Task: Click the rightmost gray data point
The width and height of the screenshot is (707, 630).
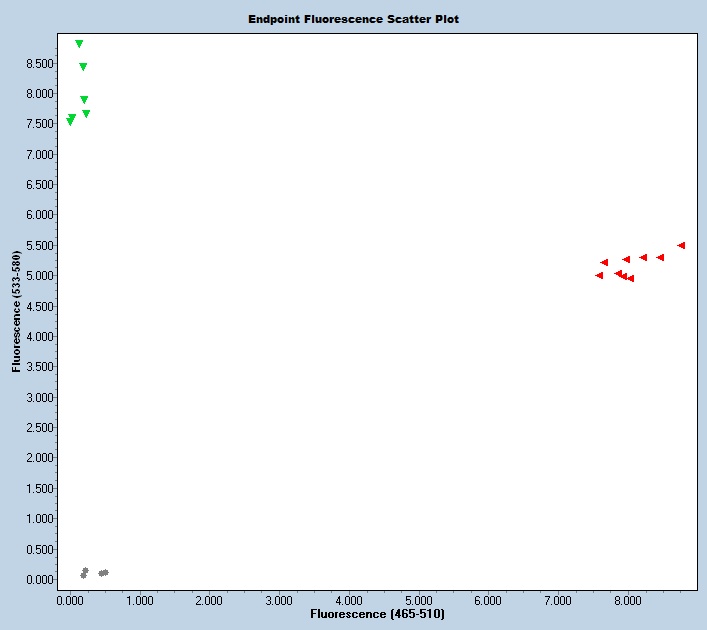Action: coord(105,572)
